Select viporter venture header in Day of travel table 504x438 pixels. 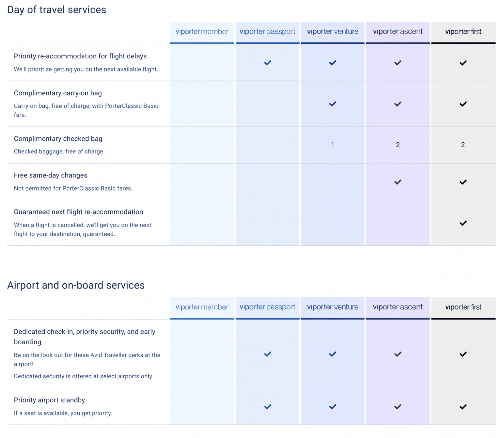[x=332, y=32]
